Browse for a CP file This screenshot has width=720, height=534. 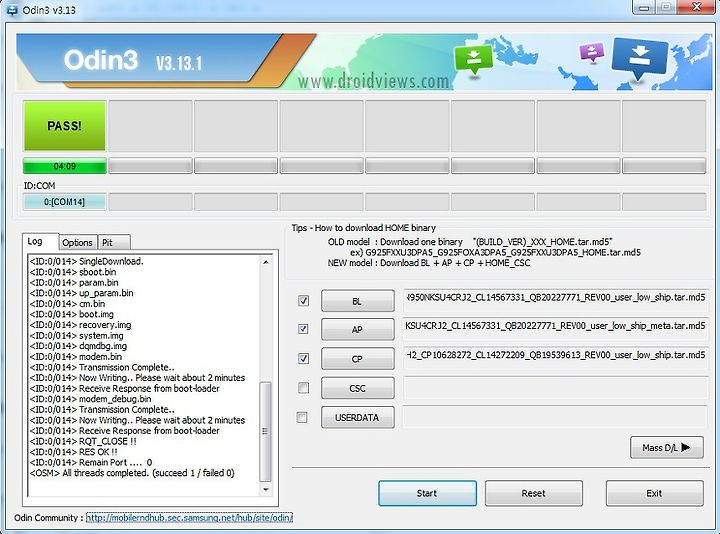[x=358, y=359]
